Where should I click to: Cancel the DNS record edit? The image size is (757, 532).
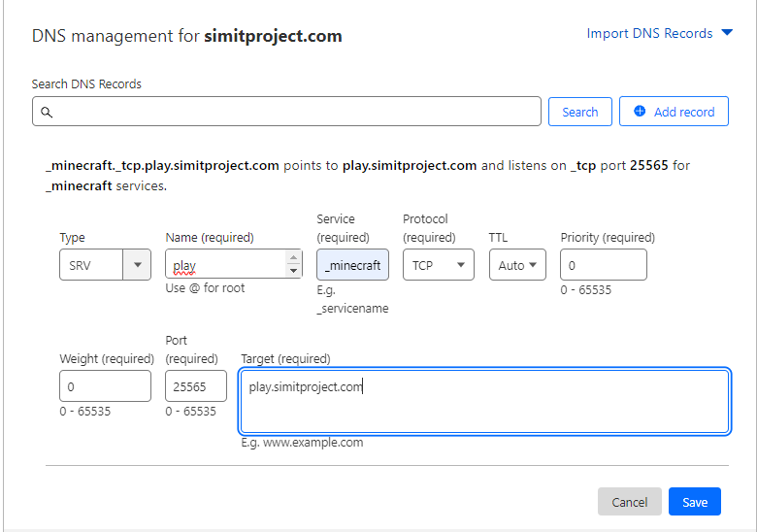pyautogui.click(x=630, y=502)
